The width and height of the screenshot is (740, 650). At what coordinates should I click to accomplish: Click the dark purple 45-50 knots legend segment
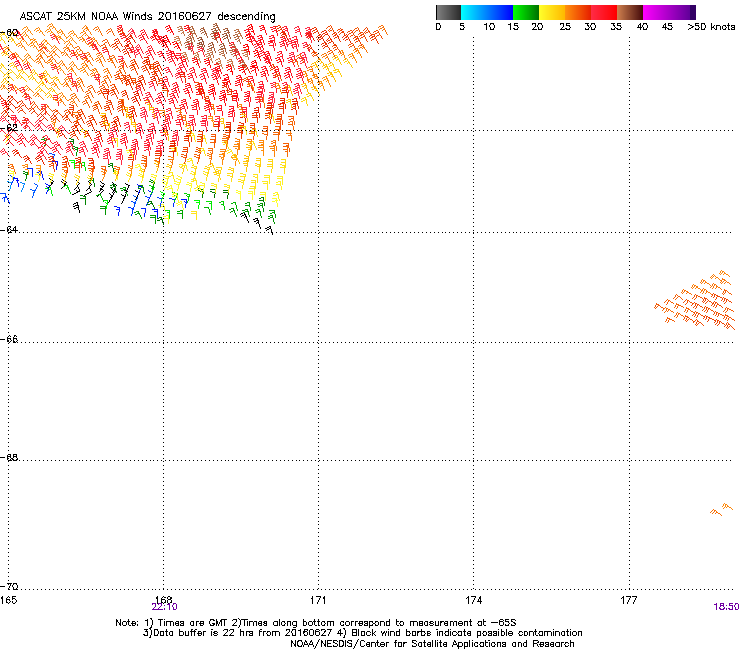(682, 12)
